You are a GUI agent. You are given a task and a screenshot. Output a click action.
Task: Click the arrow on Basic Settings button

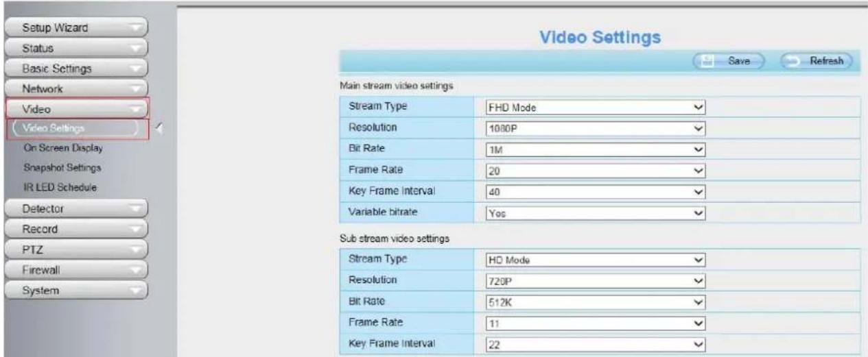pos(137,69)
